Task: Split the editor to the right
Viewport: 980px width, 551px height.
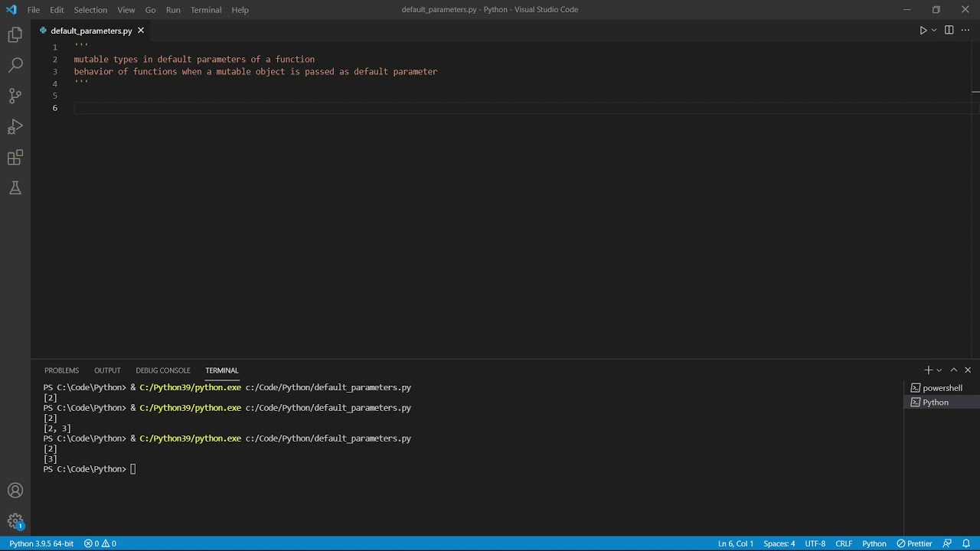Action: click(949, 31)
